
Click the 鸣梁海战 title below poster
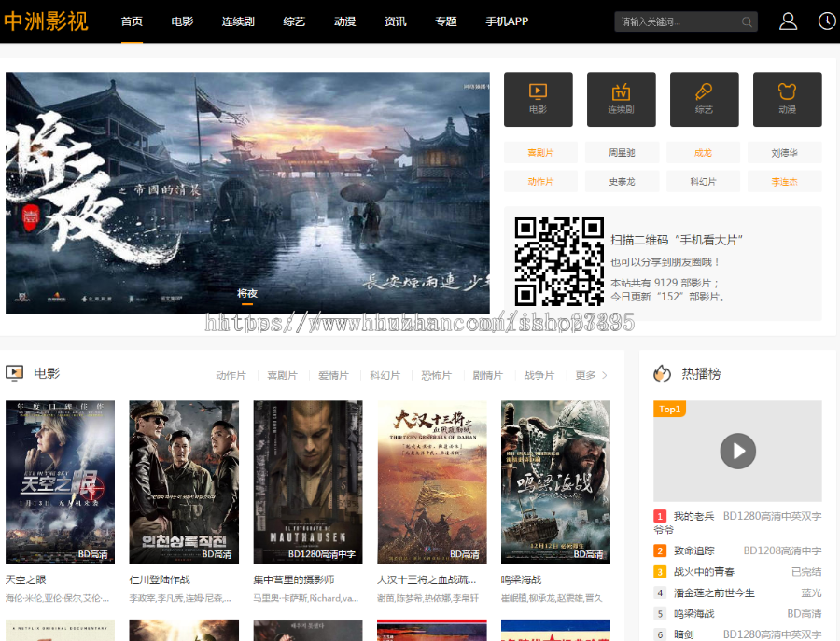521,579
